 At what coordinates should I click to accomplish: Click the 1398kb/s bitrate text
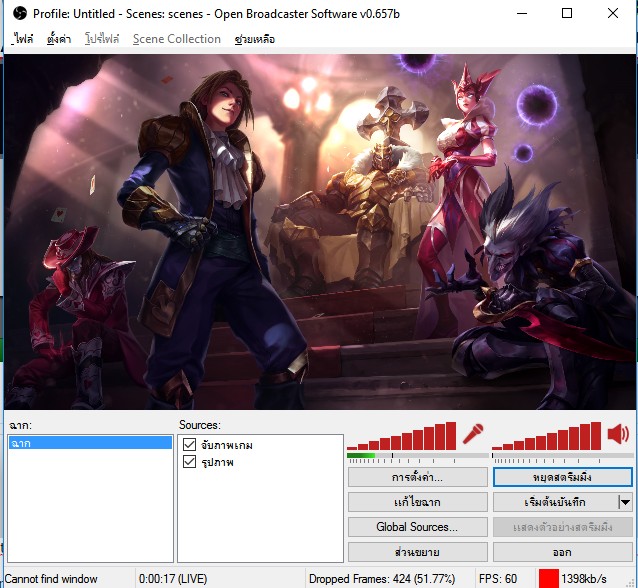click(x=584, y=578)
